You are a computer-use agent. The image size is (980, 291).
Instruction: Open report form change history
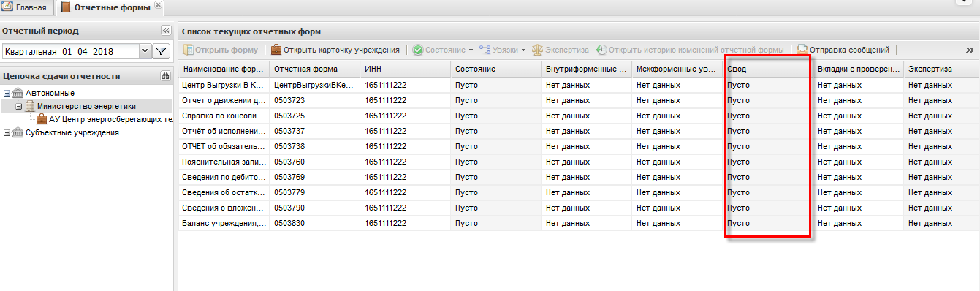[690, 50]
